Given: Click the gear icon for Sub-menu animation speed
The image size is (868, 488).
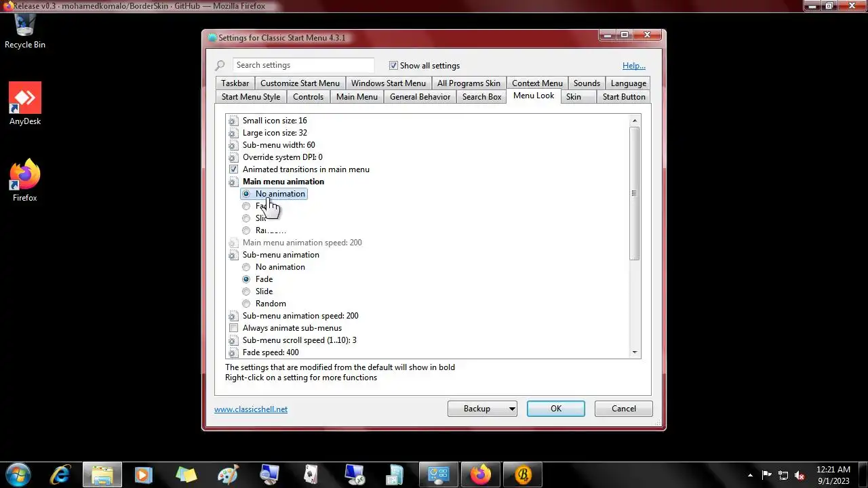Looking at the screenshot, I should click(x=233, y=316).
